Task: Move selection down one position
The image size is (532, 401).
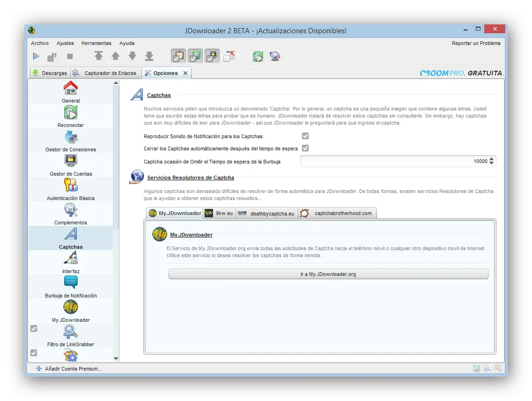Action: click(133, 56)
